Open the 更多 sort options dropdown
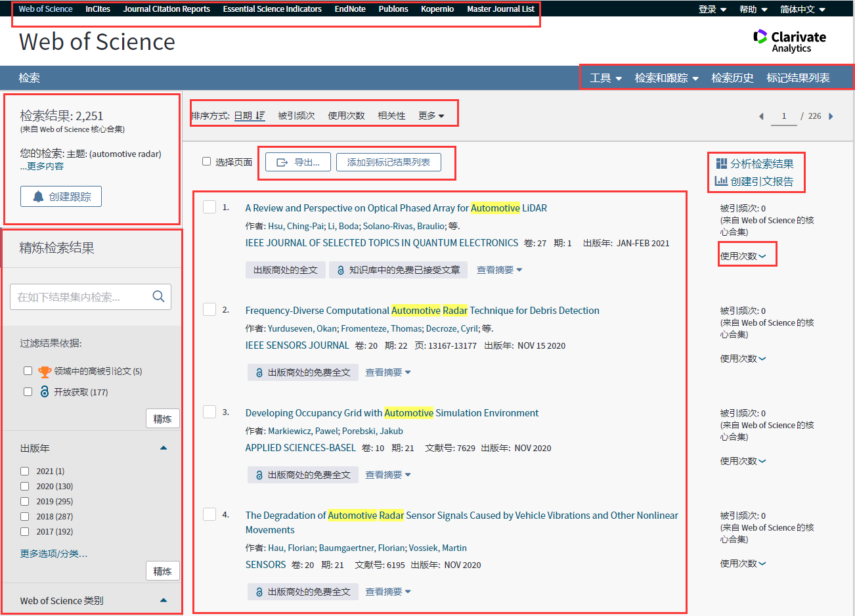This screenshot has width=855, height=616. point(431,116)
